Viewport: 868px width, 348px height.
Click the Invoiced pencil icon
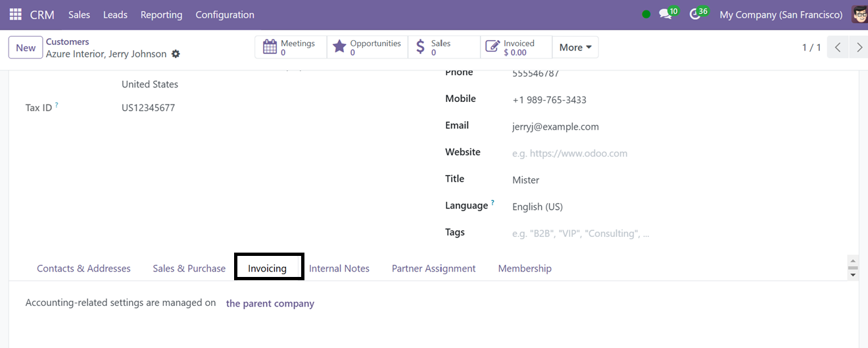tap(493, 47)
